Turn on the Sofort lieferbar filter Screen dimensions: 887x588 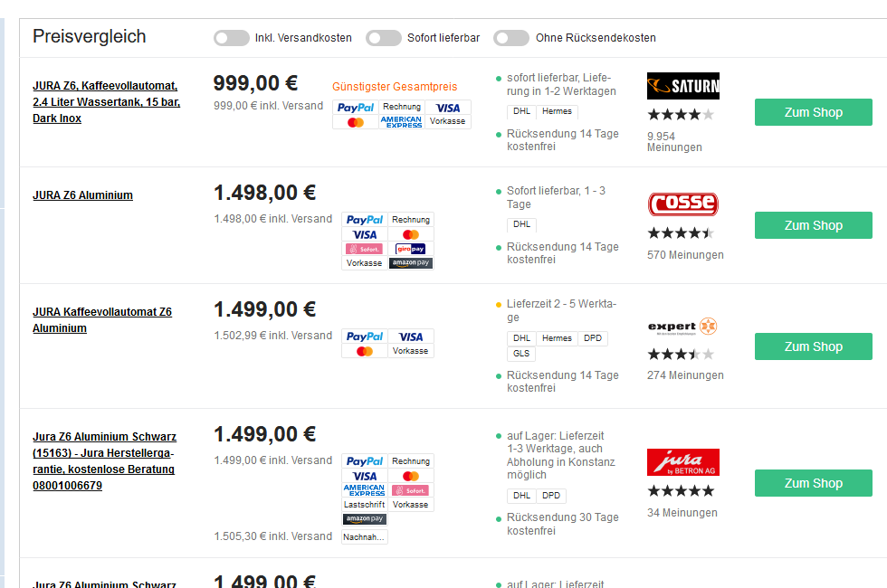tap(384, 38)
